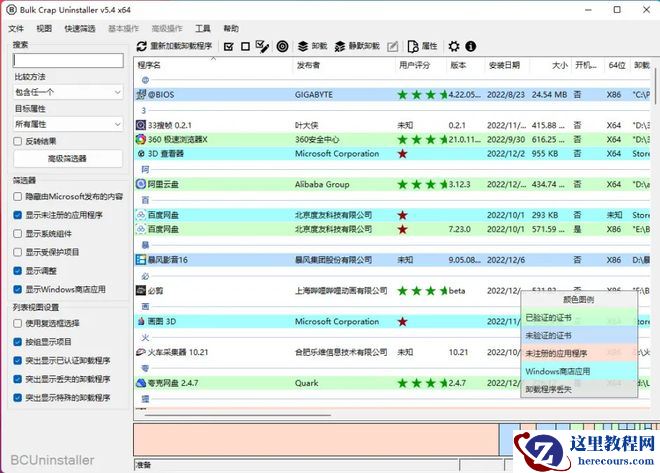
Task: Click the edit pencil icon
Action: (392, 46)
